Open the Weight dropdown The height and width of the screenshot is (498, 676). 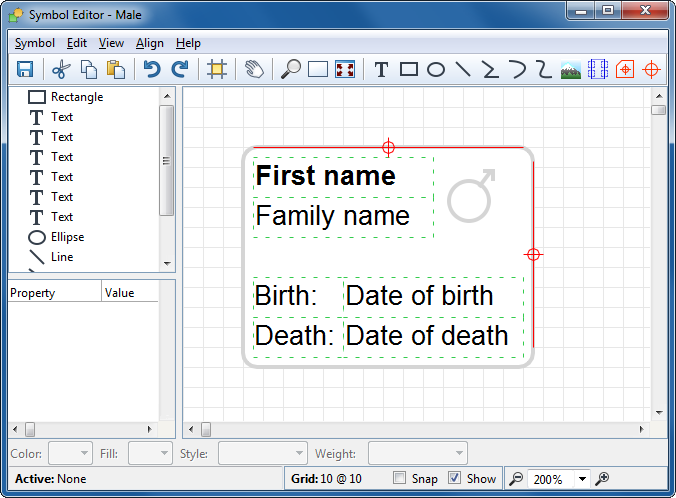click(417, 453)
